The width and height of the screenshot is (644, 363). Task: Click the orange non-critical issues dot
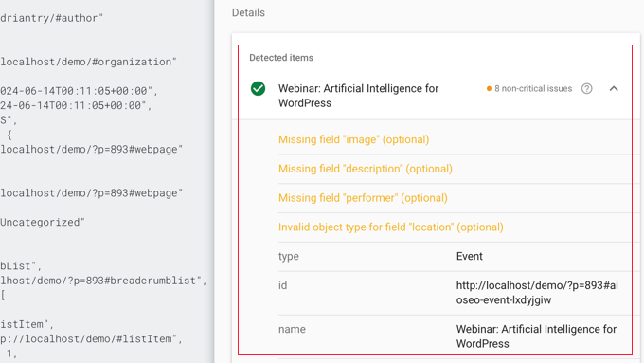click(x=489, y=88)
